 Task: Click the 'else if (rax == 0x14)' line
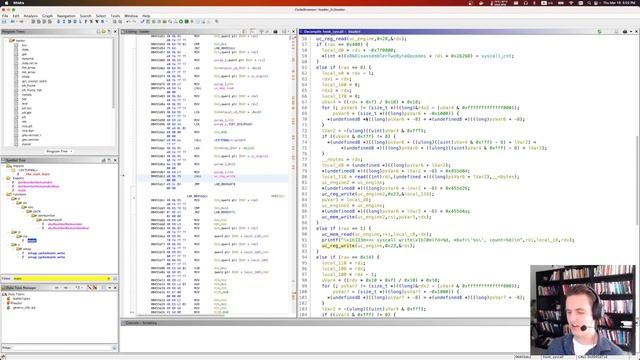pos(347,257)
